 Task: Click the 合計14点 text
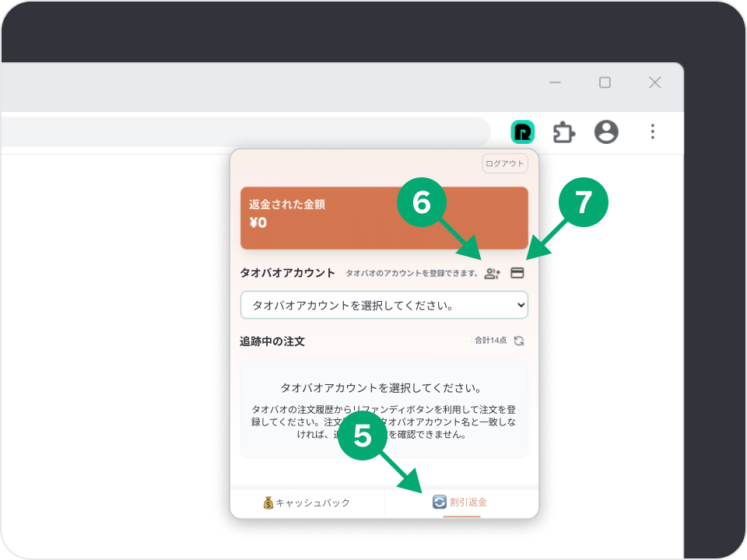coord(490,340)
